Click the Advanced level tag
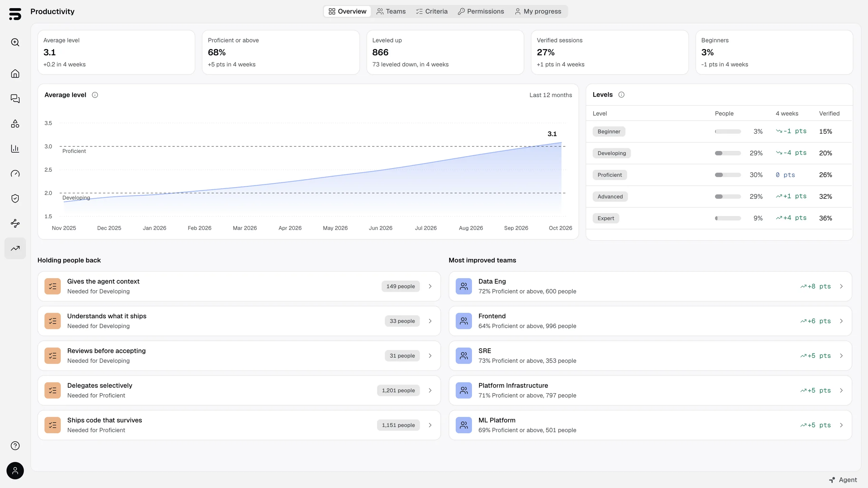 click(x=610, y=197)
